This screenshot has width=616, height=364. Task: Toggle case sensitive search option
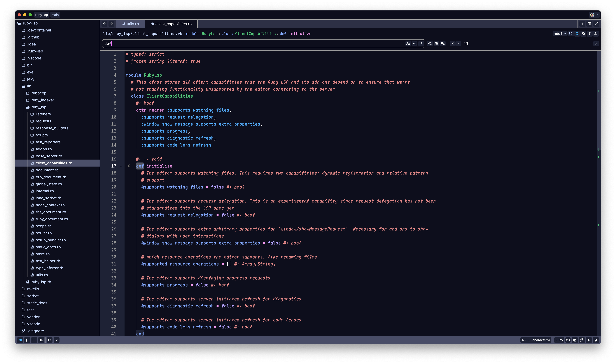408,44
